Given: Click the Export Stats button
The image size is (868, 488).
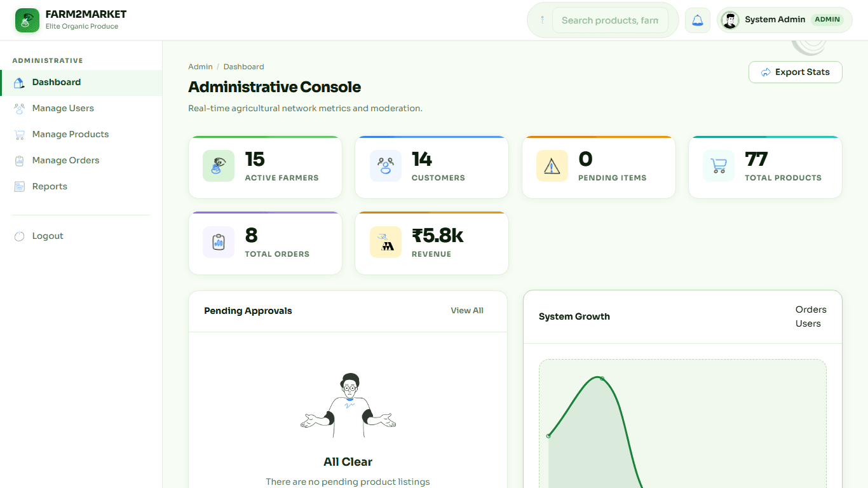Looking at the screenshot, I should (796, 72).
